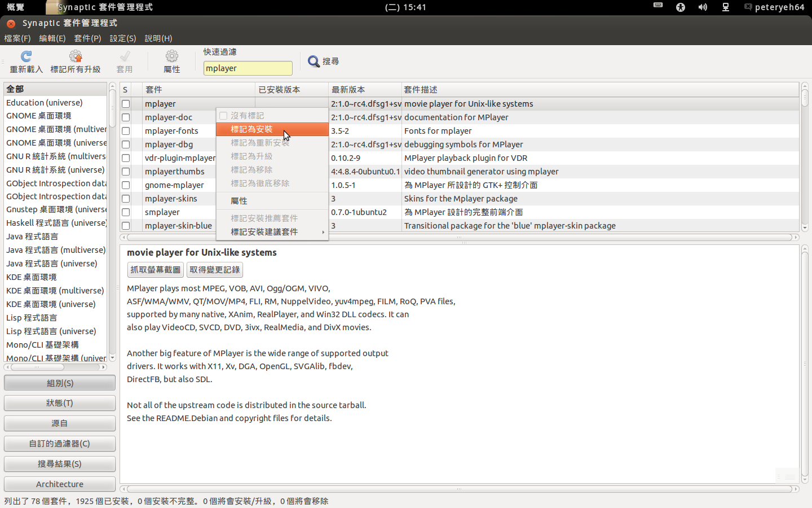The height and width of the screenshot is (508, 812).
Task: Select Haskell 程式語言 (universe) category
Action: coord(55,223)
